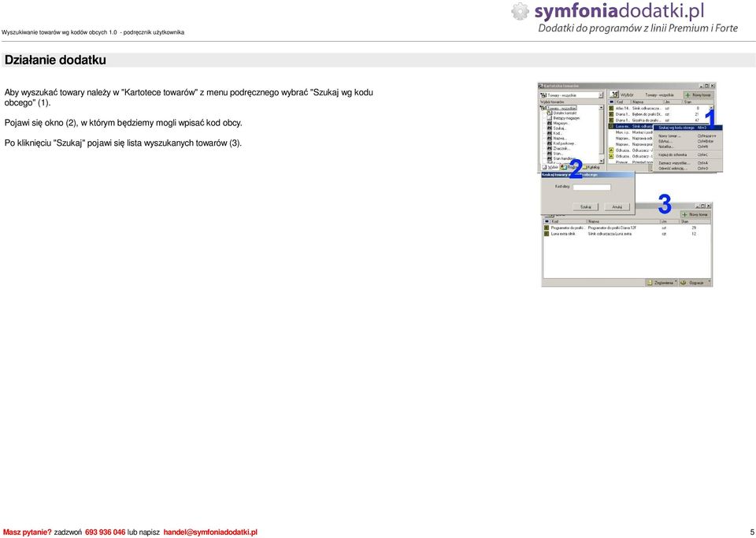Open the Operacje dropdown button

695,283
